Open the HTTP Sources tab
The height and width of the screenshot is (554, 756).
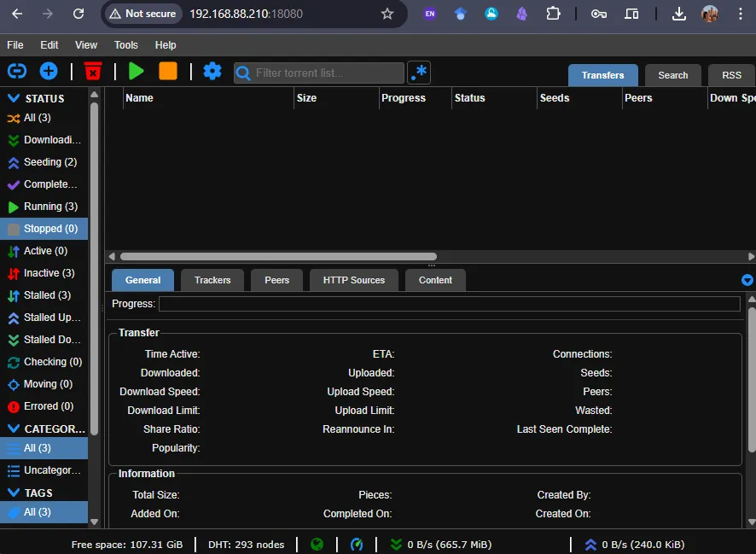coord(354,280)
